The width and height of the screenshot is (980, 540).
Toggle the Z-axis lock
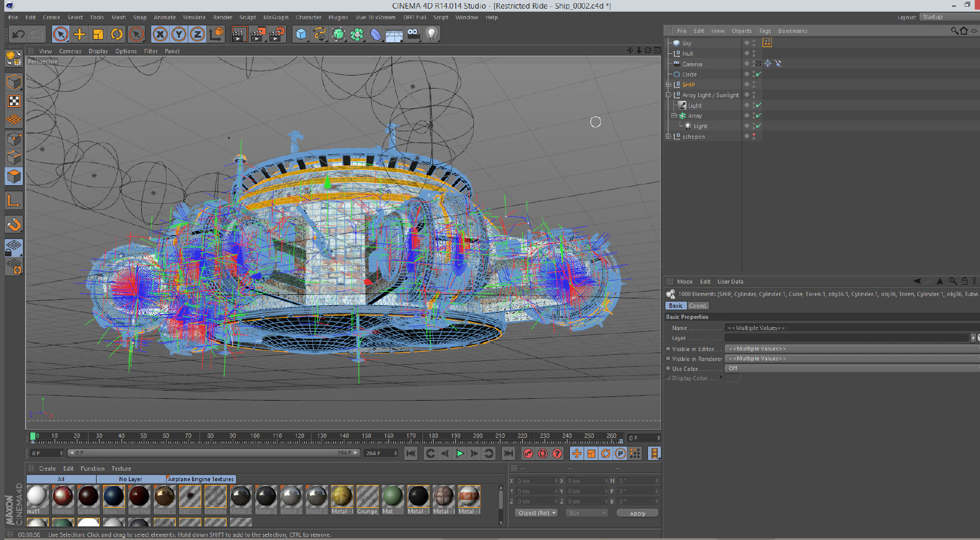pyautogui.click(x=197, y=34)
